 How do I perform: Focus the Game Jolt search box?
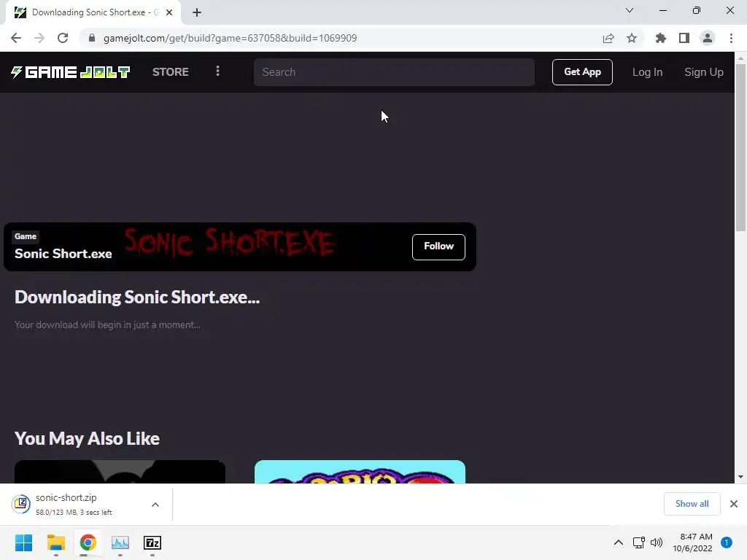394,72
